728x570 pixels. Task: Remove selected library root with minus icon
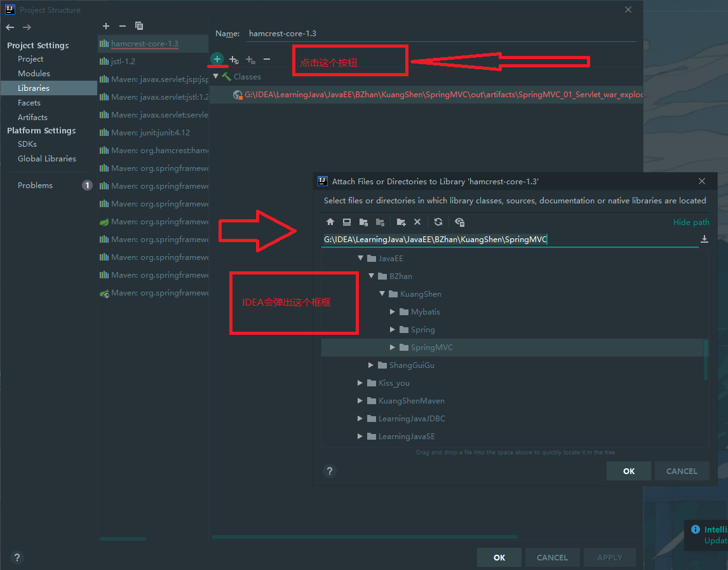(x=267, y=59)
